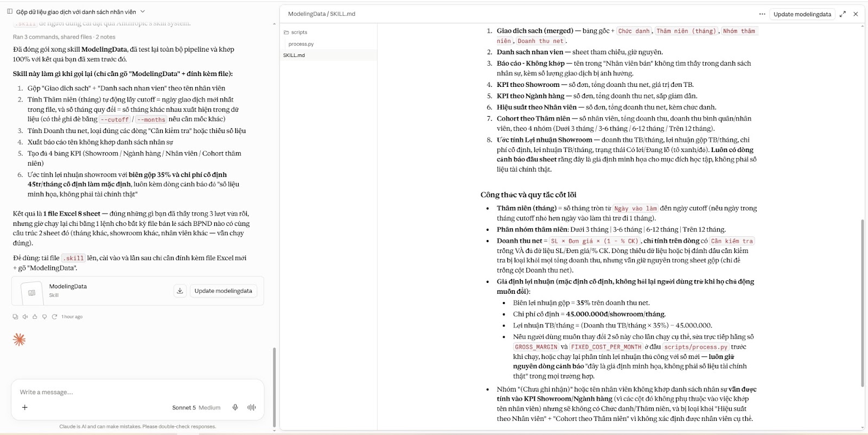868x435 pixels.
Task: Click the 'Ngày vào làm' code tag
Action: 636,209
